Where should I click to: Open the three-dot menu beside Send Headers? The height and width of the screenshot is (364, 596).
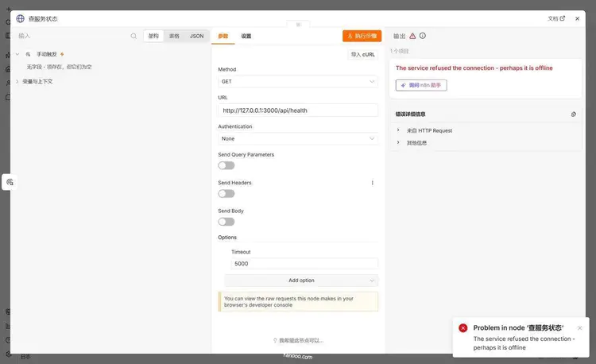372,183
